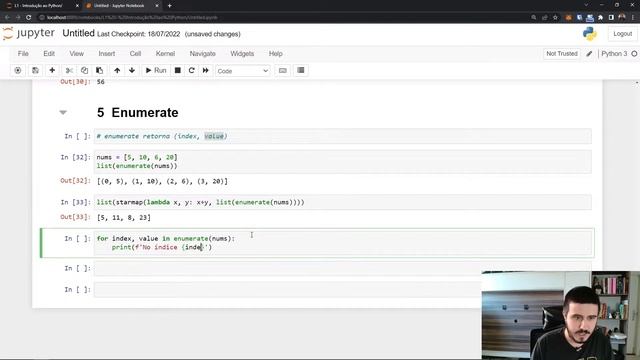Open the Insert menu
Viewport: 640px width, 360px height.
(x=107, y=53)
